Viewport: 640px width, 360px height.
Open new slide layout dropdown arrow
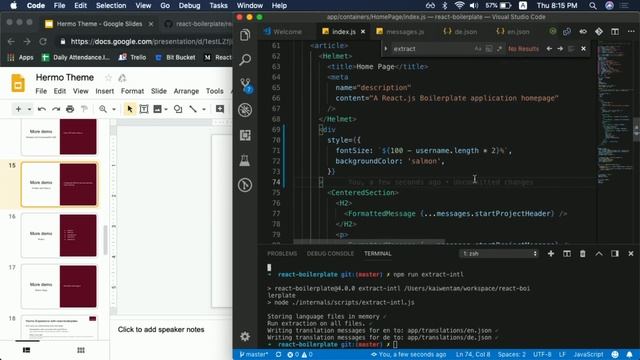click(x=29, y=109)
